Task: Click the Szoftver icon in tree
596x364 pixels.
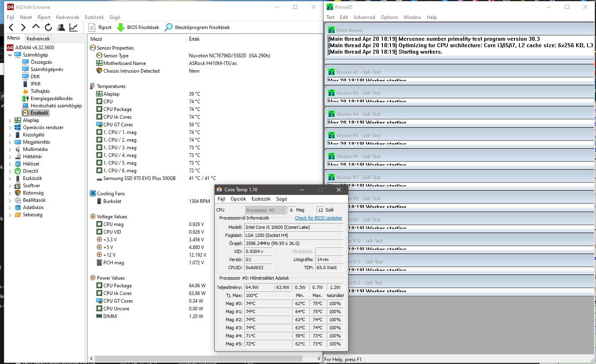Action: [17, 186]
